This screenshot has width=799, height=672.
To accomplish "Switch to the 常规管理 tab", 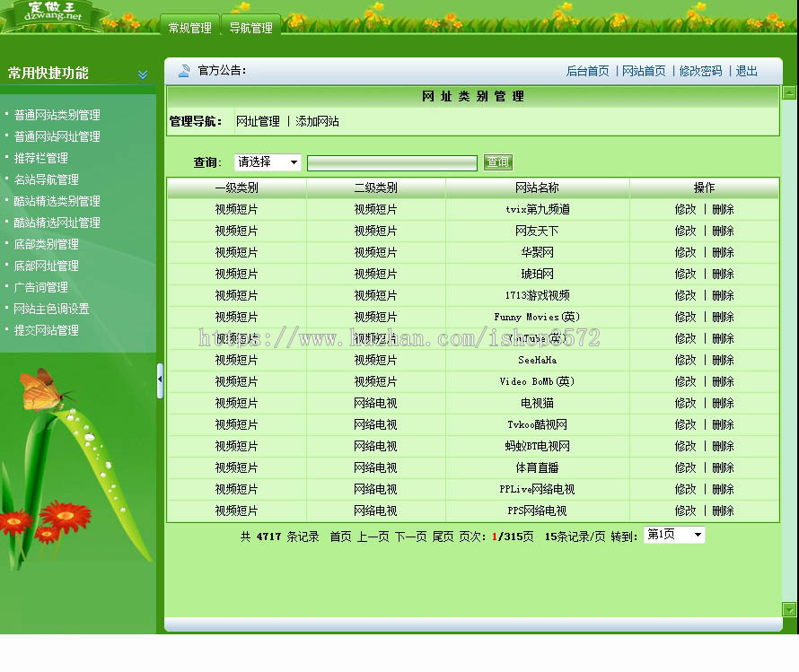I will pos(189,27).
